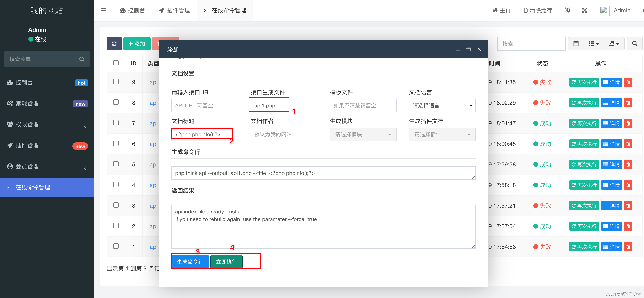Check the checkbox for row ID 6
Image resolution: width=644 pixels, height=298 pixels.
coord(116,143)
